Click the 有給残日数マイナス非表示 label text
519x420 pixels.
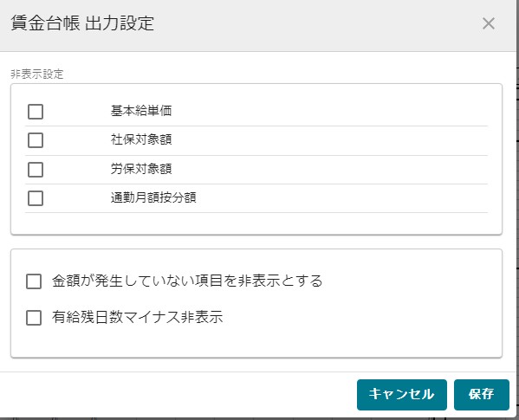[137, 317]
